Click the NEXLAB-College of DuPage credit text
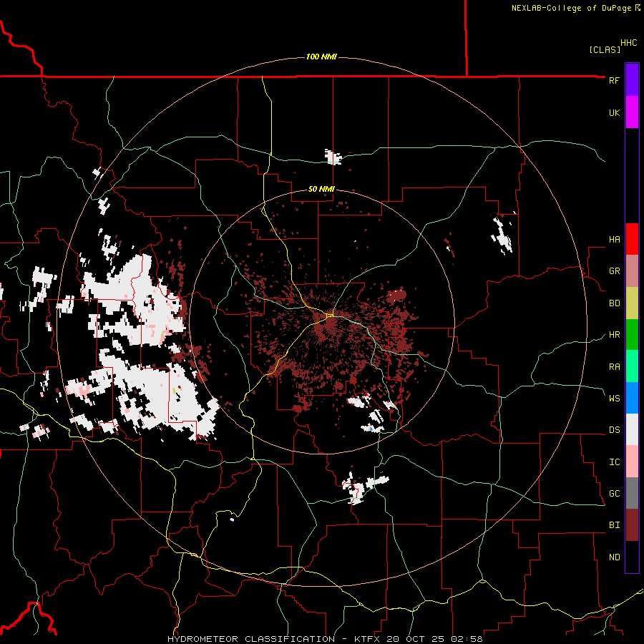The height and width of the screenshot is (644, 644). (x=571, y=8)
